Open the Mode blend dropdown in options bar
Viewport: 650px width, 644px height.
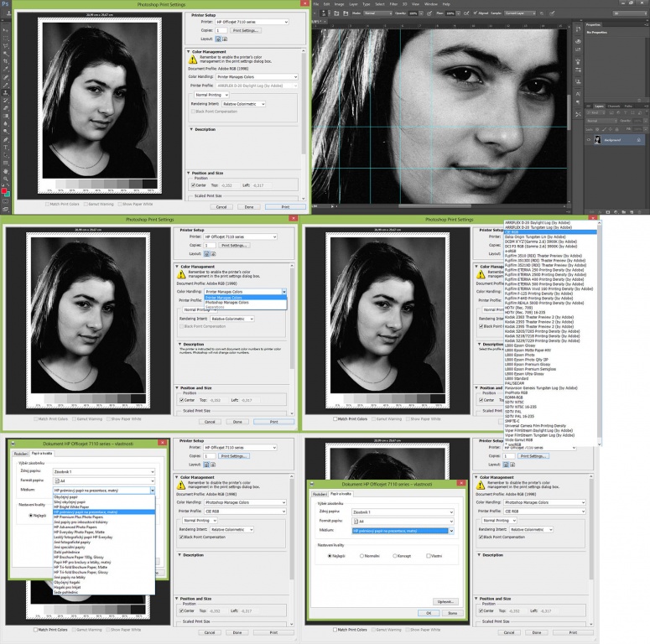point(378,13)
